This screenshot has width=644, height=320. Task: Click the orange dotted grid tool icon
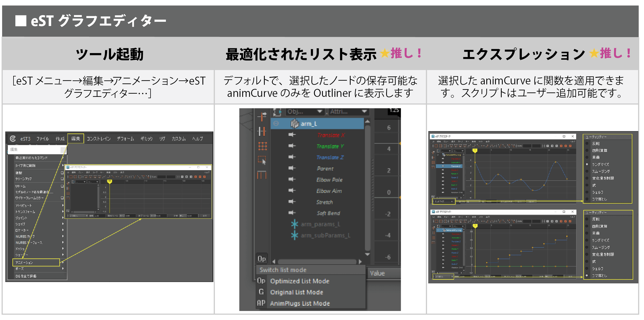pos(262,146)
